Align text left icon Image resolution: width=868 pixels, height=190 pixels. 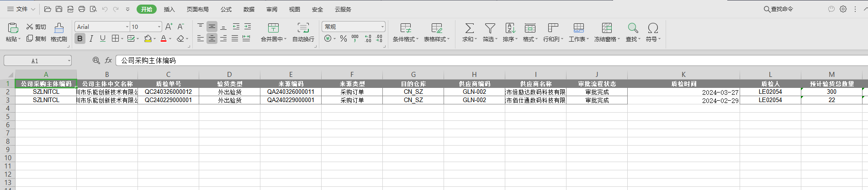pos(201,38)
